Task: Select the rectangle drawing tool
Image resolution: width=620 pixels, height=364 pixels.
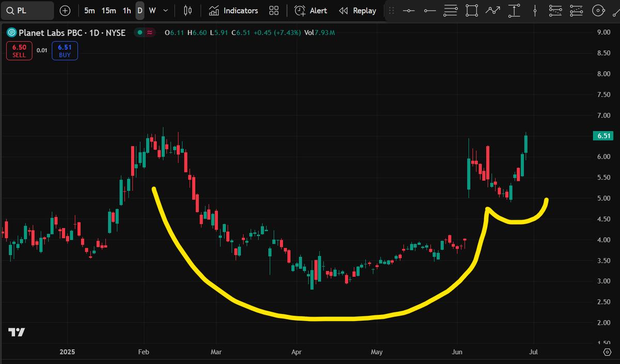Action: [472, 10]
